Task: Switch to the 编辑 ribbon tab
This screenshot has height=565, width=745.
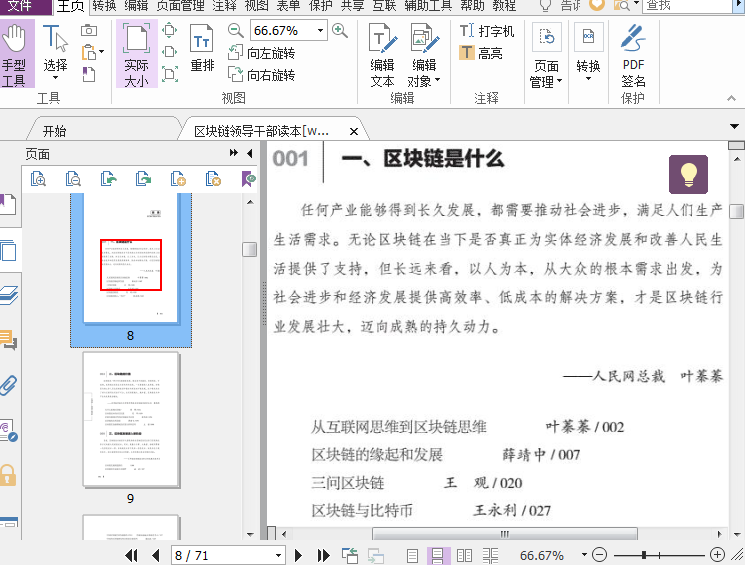Action: [136, 6]
